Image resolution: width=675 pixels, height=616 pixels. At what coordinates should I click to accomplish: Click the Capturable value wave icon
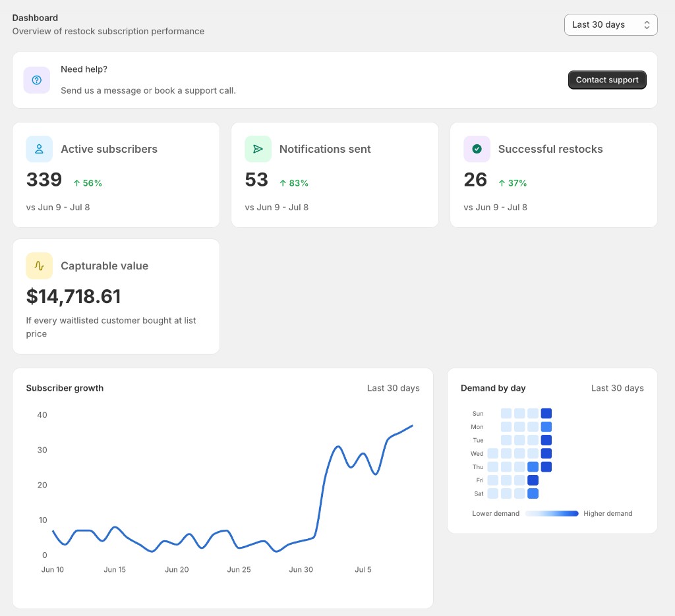coord(39,266)
